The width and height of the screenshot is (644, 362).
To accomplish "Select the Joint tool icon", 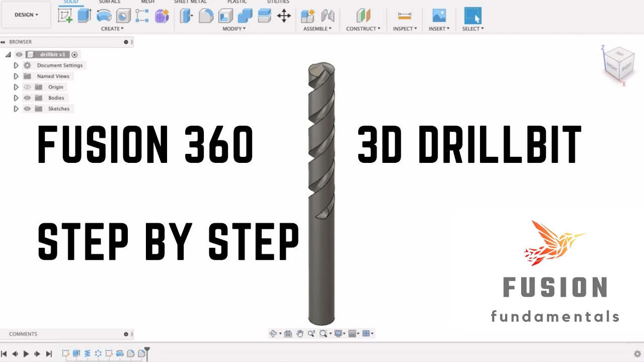I will point(328,16).
